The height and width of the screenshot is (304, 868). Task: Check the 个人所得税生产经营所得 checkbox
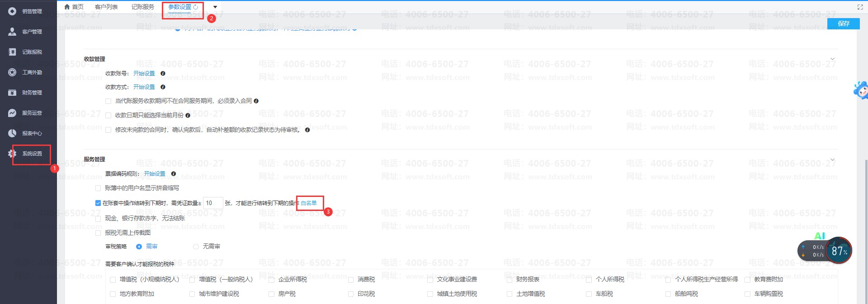click(668, 280)
